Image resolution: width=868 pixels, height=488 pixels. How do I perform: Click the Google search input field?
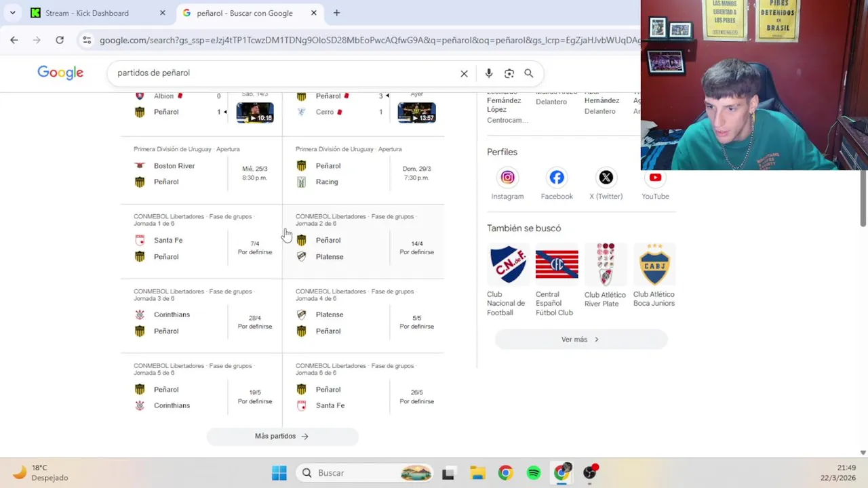pos(285,73)
